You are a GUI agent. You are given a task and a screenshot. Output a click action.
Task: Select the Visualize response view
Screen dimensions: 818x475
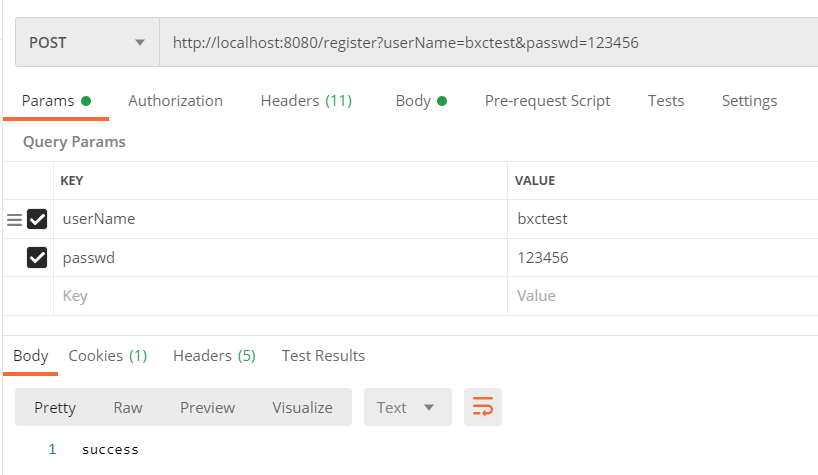[302, 407]
